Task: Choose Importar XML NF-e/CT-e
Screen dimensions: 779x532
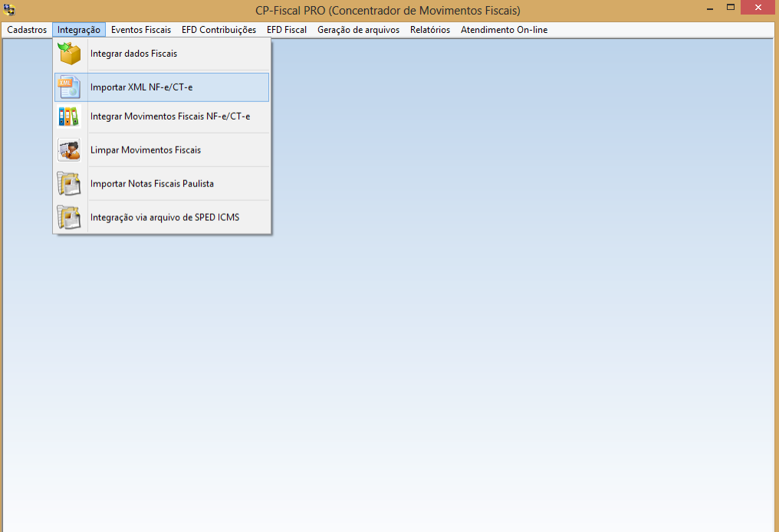Action: [162, 87]
